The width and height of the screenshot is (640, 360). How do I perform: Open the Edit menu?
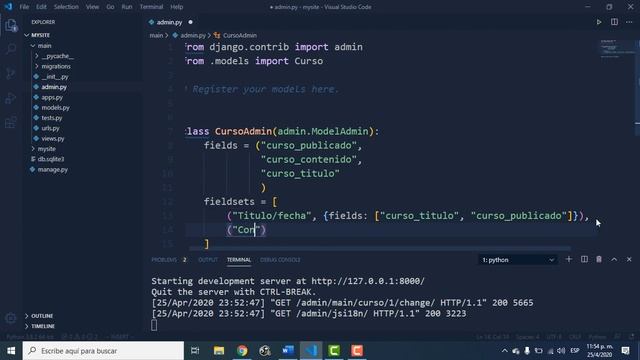41,7
